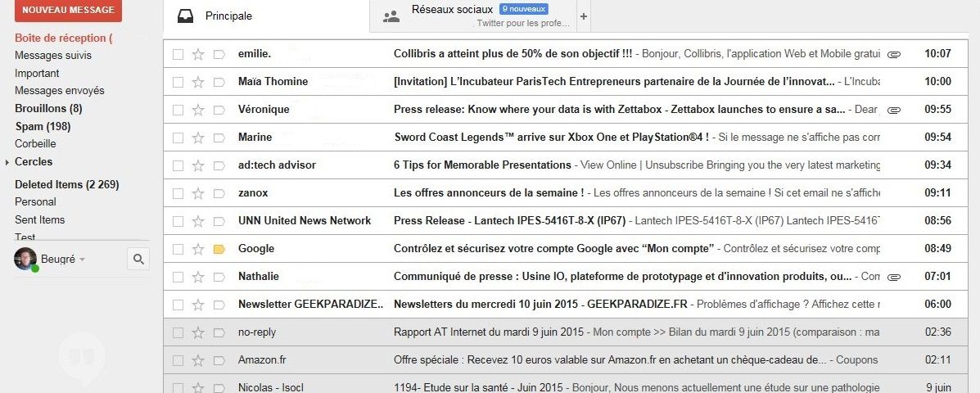Star the Amazon.fr email
The image size is (980, 393).
[x=198, y=360]
